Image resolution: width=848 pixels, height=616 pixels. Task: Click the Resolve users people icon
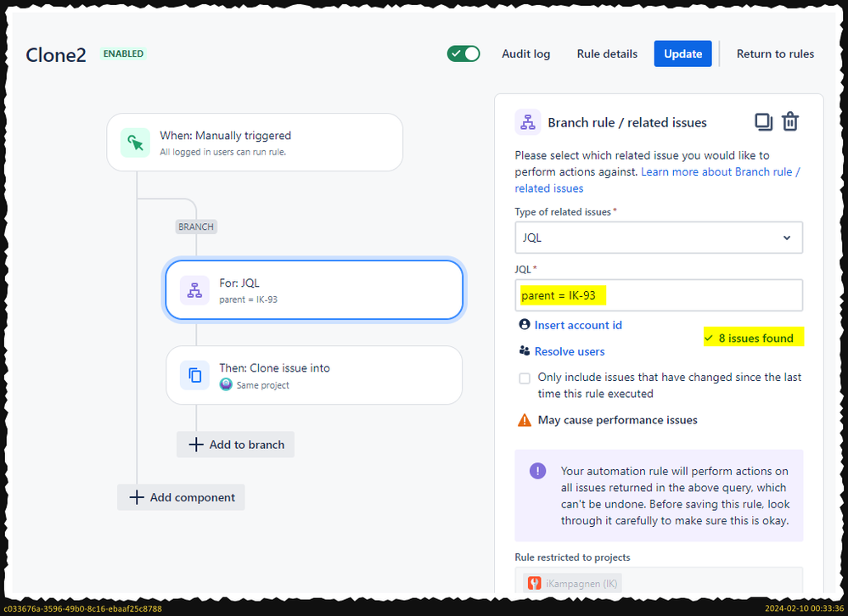524,350
